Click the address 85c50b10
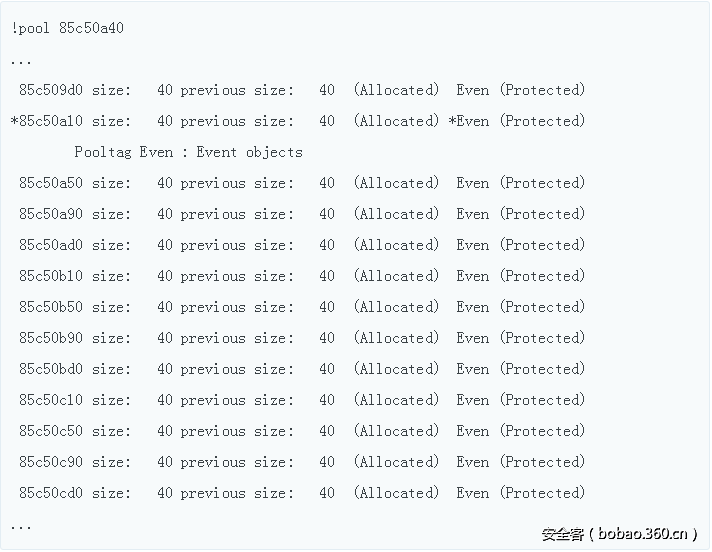This screenshot has height=552, width=712. 50,276
